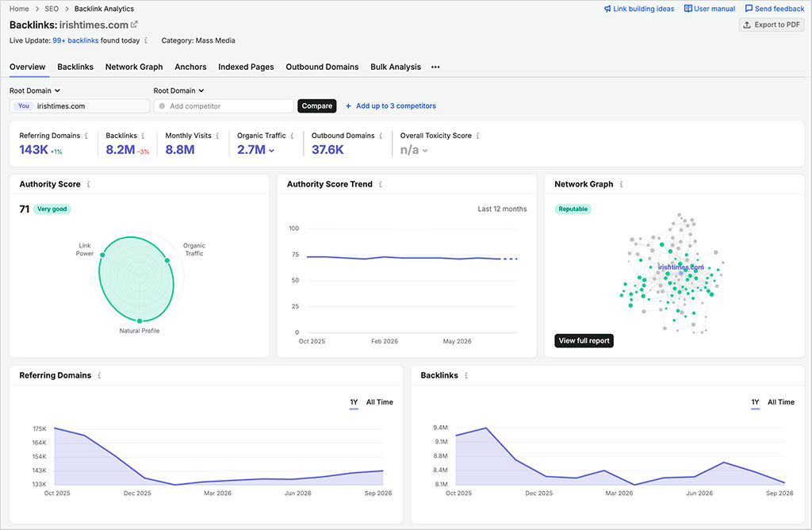The height and width of the screenshot is (530, 812).
Task: Select All Time in Backlinks chart
Action: pyautogui.click(x=781, y=402)
